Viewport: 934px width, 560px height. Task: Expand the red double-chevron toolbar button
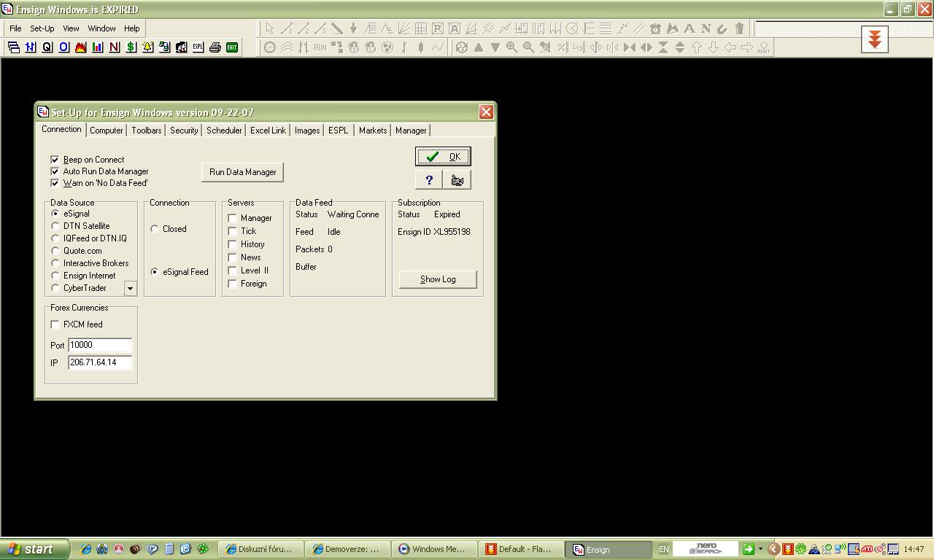(x=874, y=39)
